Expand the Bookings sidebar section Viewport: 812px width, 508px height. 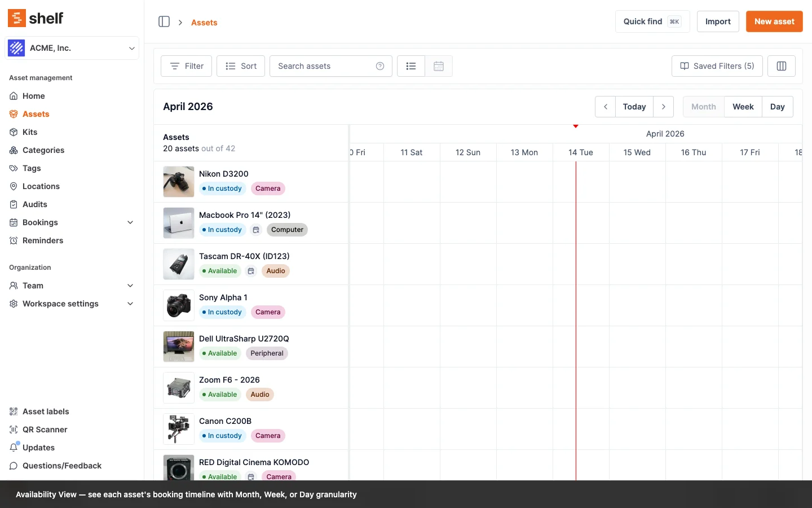(130, 222)
